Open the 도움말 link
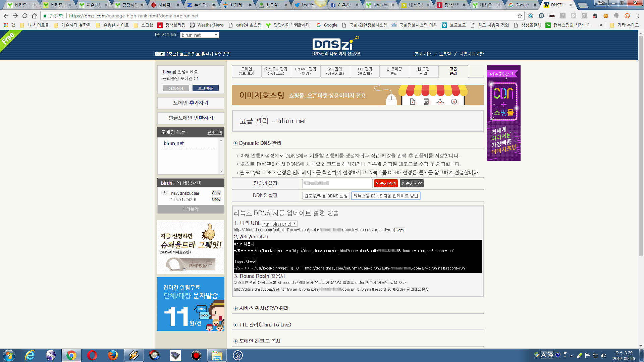The width and height of the screenshot is (644, 362). point(445,54)
